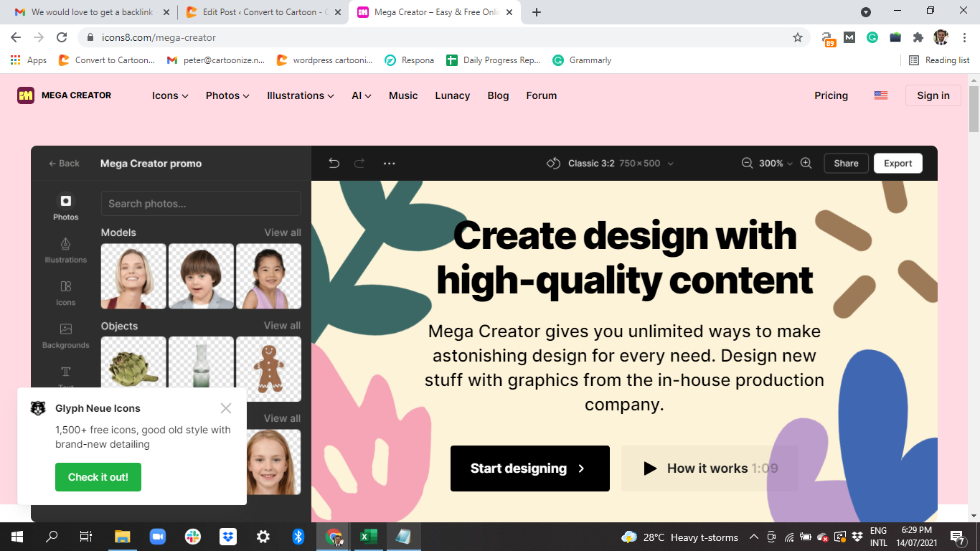Screen dimensions: 980x551
Task: Select the Backgrounds sidebar tool
Action: (65, 335)
